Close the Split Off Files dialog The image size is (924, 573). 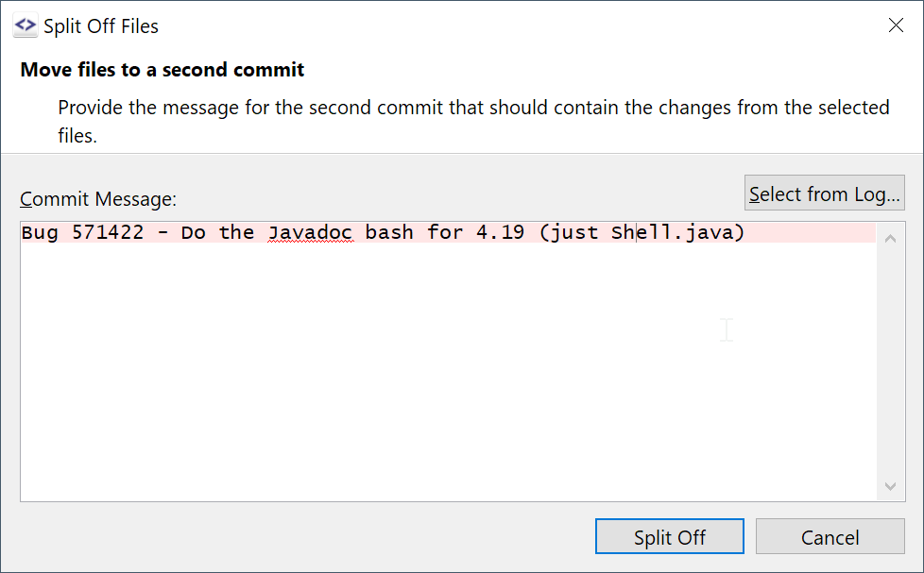[896, 25]
